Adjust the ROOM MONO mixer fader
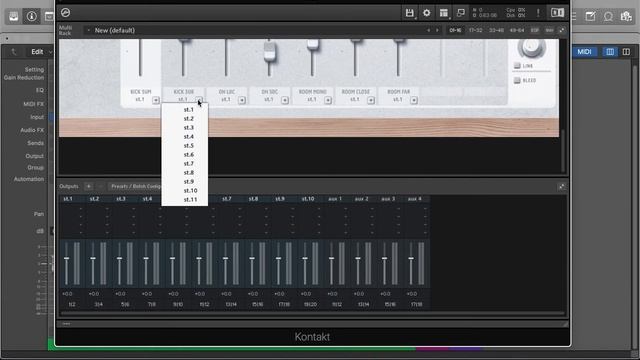The image size is (640, 360). click(x=313, y=44)
